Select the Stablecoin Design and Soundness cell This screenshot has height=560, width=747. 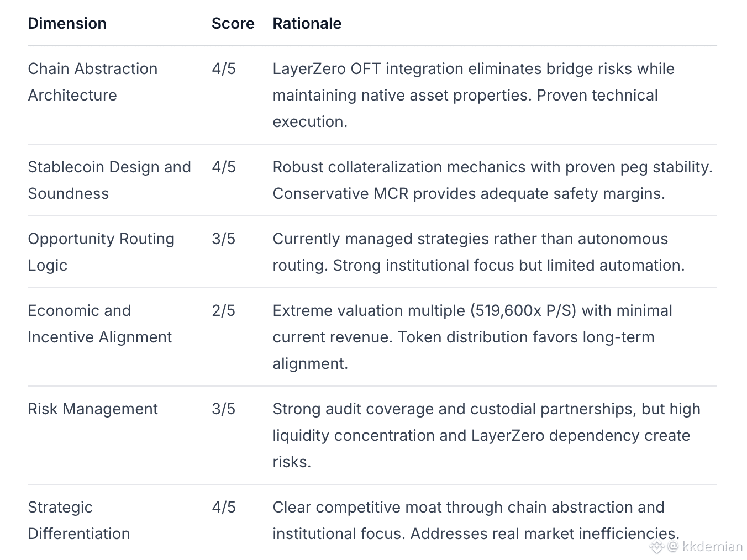pyautogui.click(x=109, y=180)
